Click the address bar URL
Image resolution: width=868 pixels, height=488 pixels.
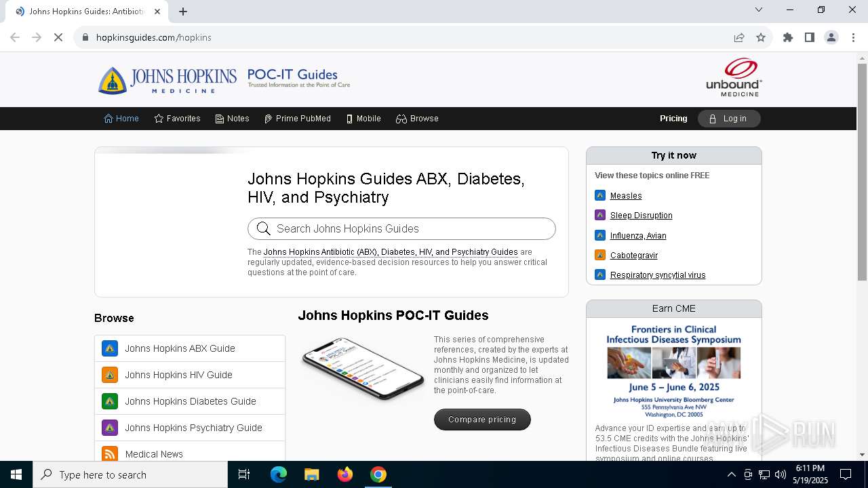point(154,37)
